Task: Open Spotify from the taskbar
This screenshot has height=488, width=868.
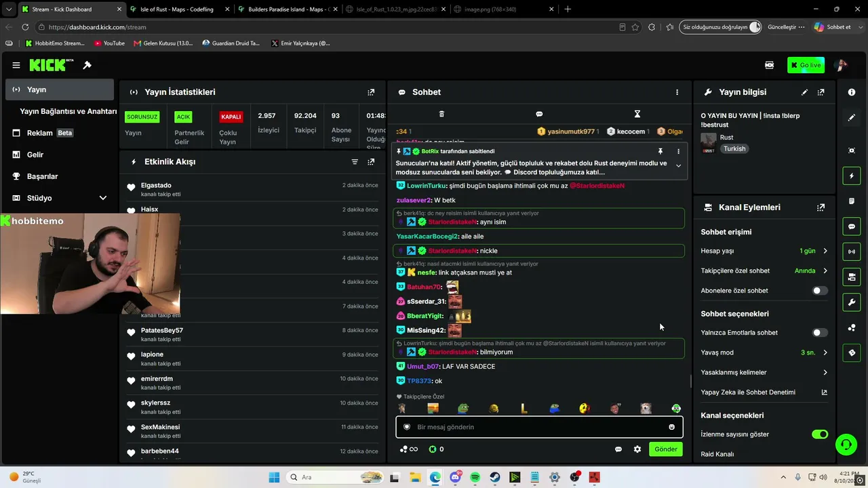Action: 475,477
